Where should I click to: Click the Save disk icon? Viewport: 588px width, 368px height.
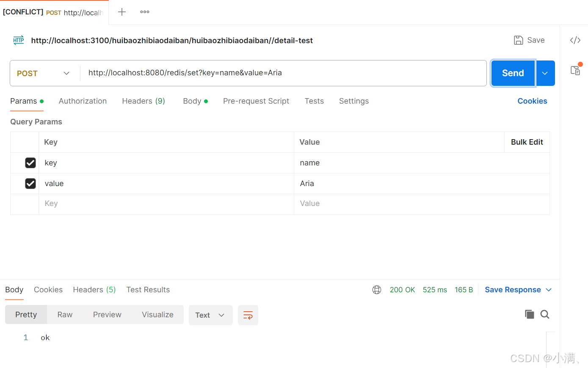[518, 40]
